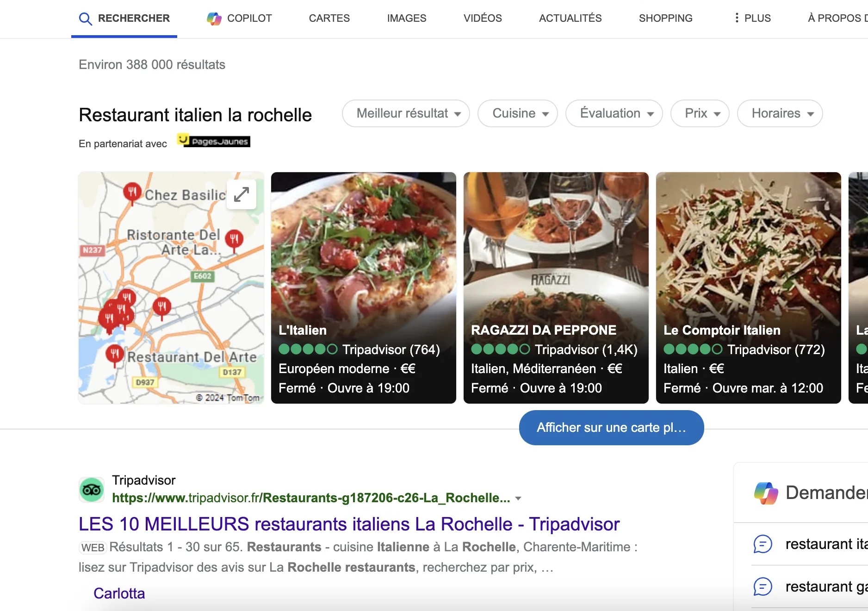This screenshot has height=611, width=868.
Task: Select the restaurant ita Copilot suggestion
Action: tap(810, 544)
